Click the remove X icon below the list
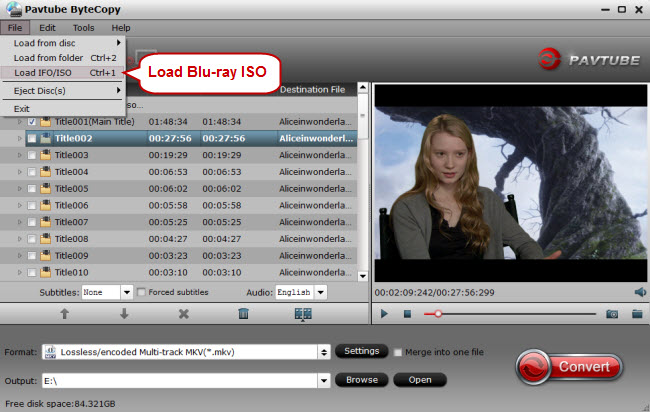Viewport: 650px width, 412px height. (x=184, y=314)
